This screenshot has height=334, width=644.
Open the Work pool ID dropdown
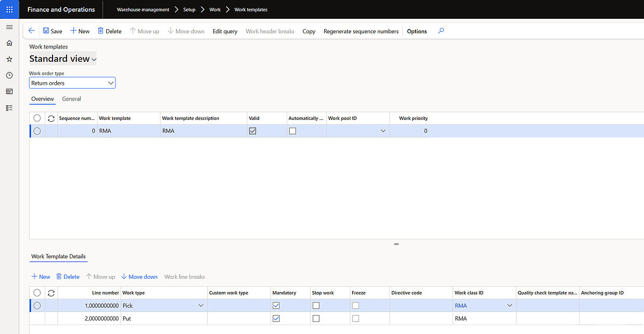coord(383,130)
